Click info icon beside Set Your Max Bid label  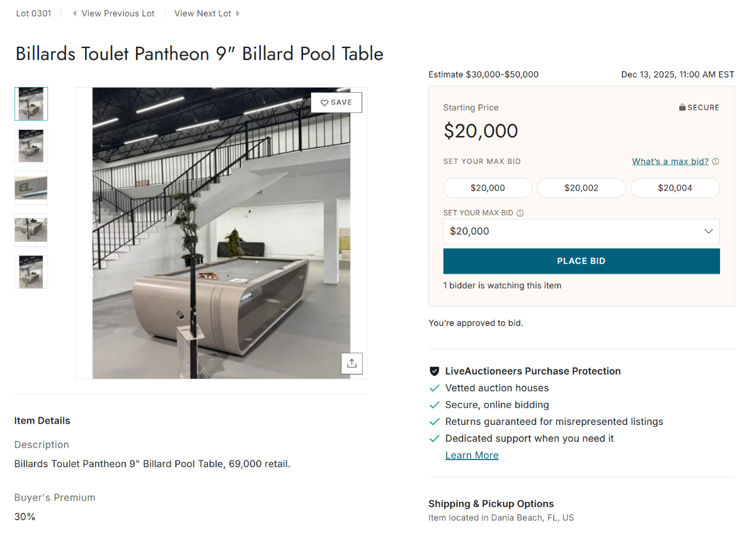point(520,213)
